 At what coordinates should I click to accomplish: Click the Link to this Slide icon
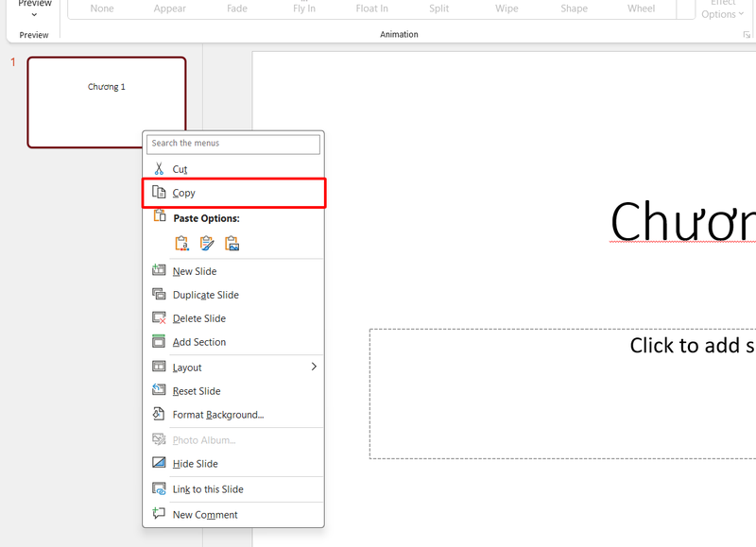(x=159, y=488)
